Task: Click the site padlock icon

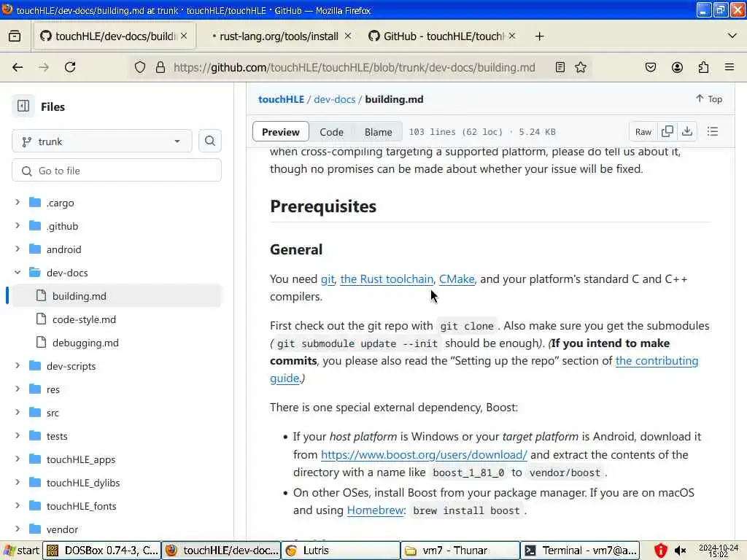Action: pyautogui.click(x=160, y=67)
